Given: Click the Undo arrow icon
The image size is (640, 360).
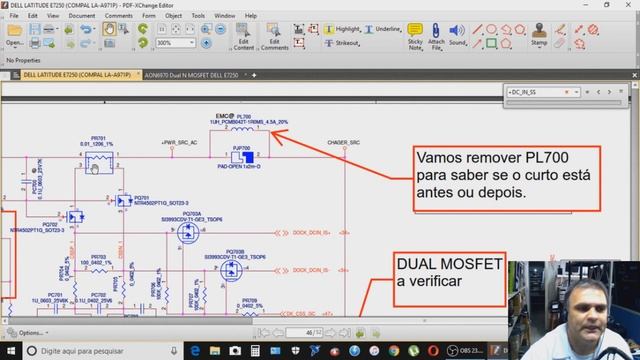Looking at the screenshot, I should click(85, 29).
